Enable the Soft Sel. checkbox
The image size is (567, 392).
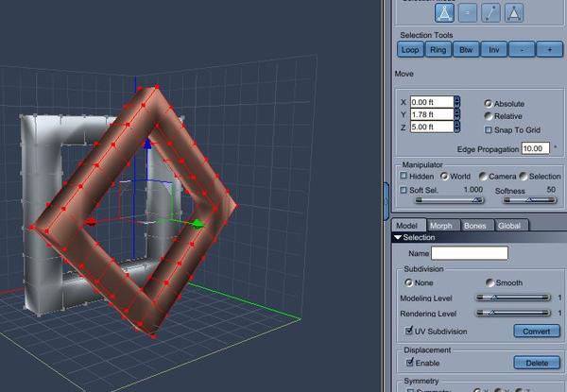404,190
